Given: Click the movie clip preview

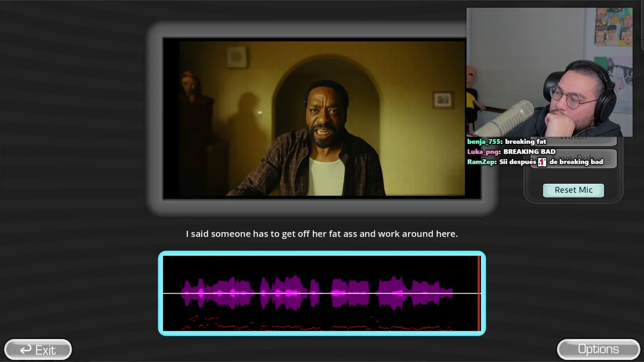Looking at the screenshot, I should [322, 118].
